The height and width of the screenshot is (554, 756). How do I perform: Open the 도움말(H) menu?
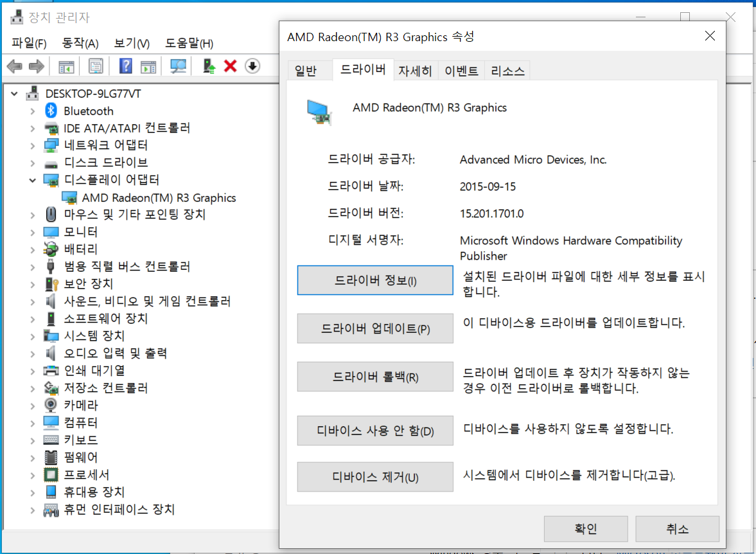[189, 44]
